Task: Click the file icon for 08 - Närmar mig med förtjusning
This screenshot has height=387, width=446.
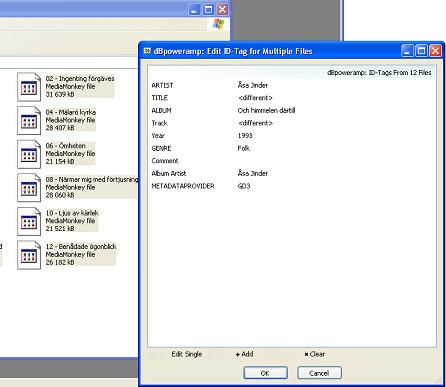Action: [29, 188]
